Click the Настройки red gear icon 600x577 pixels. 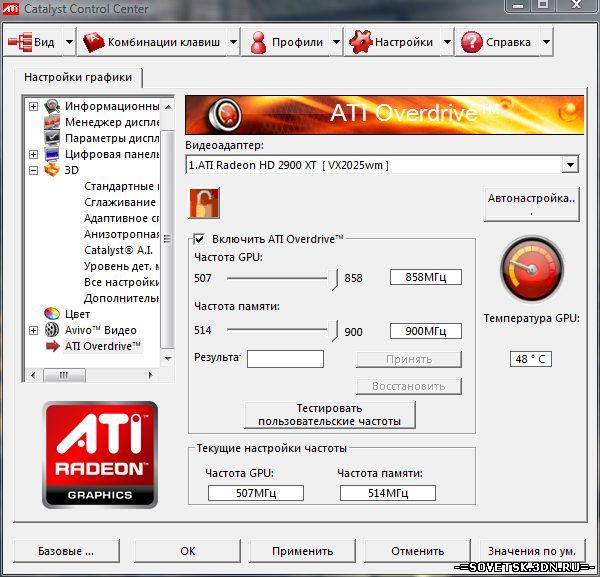[360, 42]
